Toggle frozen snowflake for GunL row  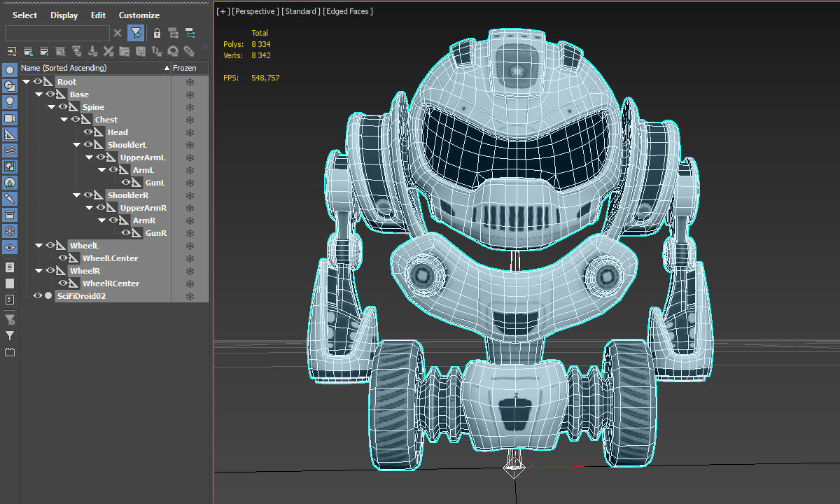tap(190, 183)
